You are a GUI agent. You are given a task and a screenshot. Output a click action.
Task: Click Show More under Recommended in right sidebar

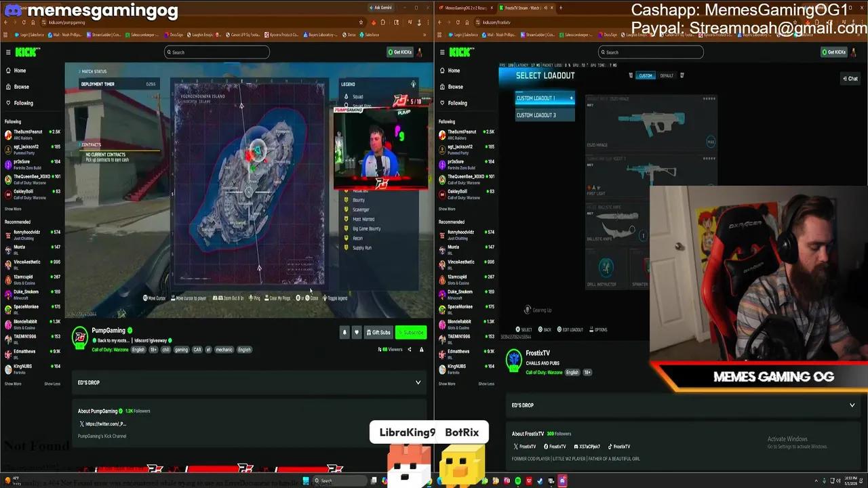coord(447,384)
